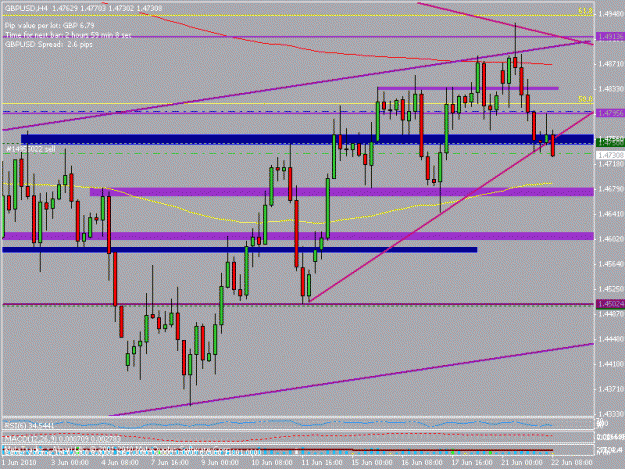Click the 61.8 Fibonacci level label

tap(585, 11)
